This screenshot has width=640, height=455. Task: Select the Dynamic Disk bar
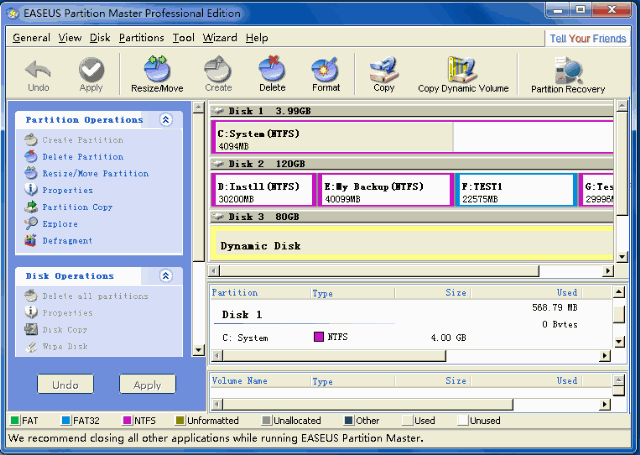tap(411, 244)
